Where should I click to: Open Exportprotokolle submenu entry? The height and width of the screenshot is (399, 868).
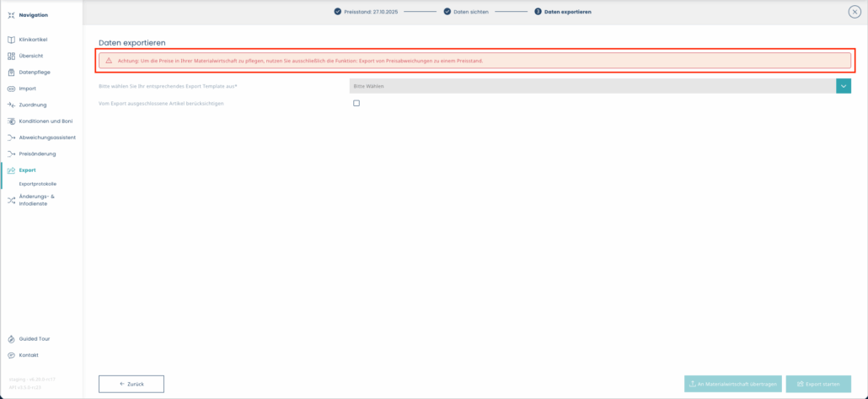coord(37,183)
